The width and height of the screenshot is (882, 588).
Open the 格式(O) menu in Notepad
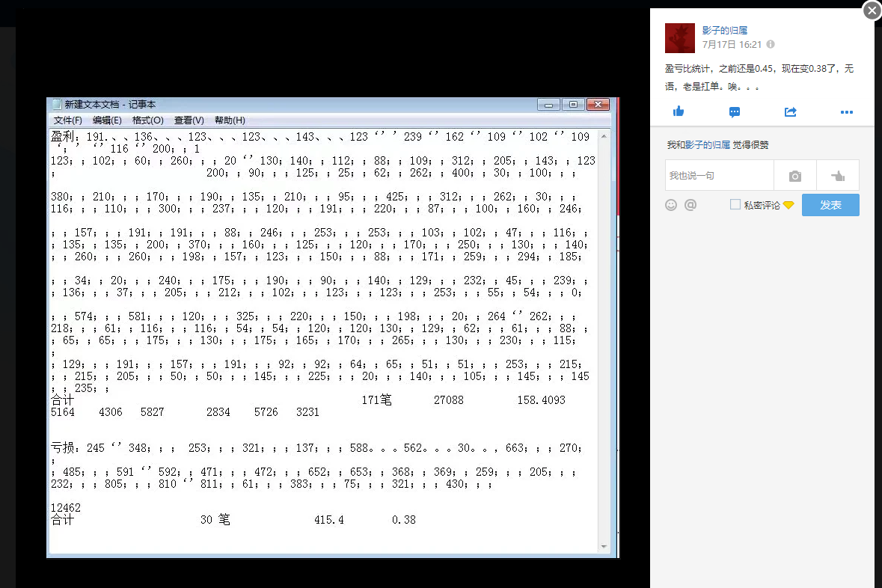click(x=147, y=120)
